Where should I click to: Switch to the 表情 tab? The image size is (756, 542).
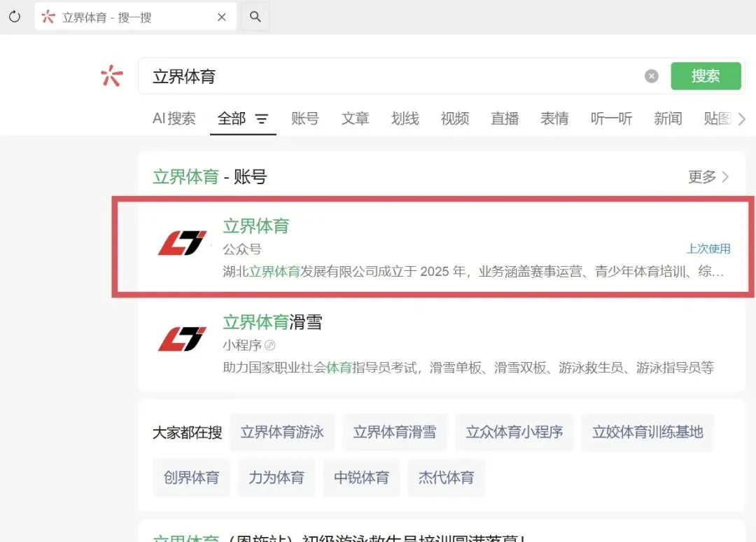pyautogui.click(x=554, y=118)
